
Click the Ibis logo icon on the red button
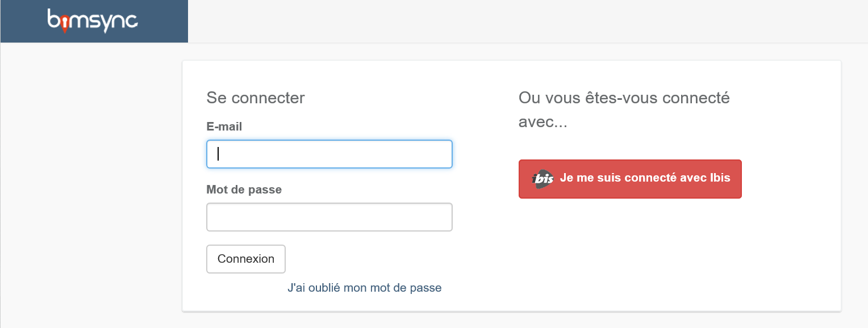click(x=542, y=179)
